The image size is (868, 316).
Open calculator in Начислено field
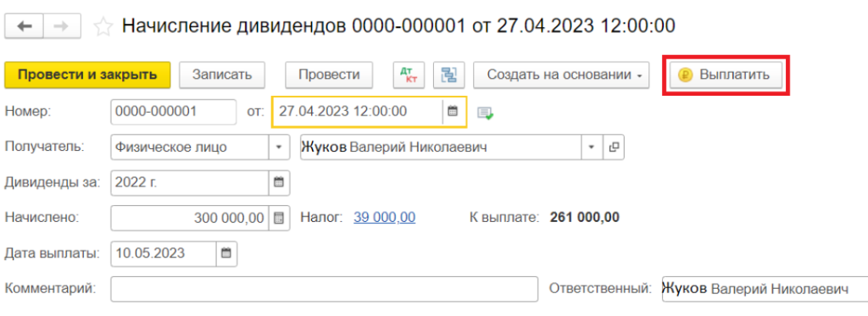coord(278,218)
